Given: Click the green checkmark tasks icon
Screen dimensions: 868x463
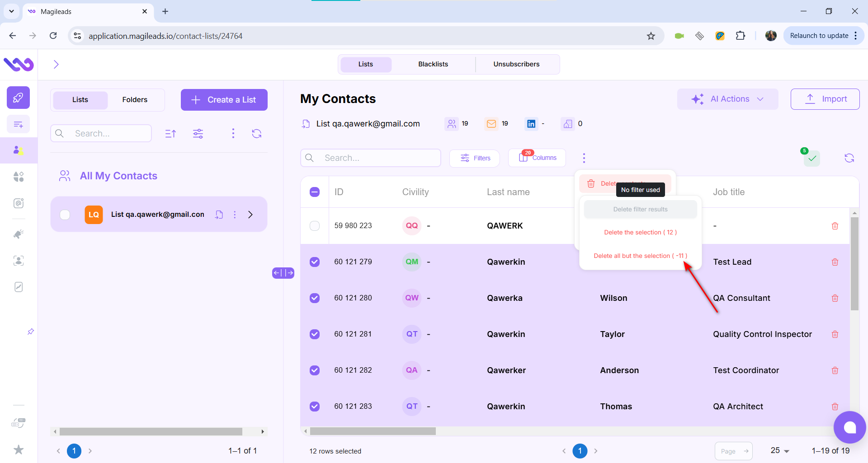Looking at the screenshot, I should click(x=812, y=158).
